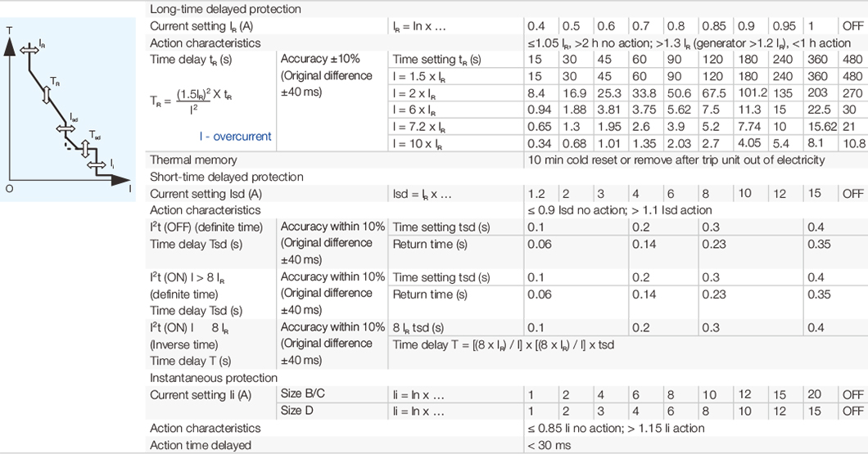Click the Size D row label
The width and height of the screenshot is (868, 454).
click(x=296, y=411)
